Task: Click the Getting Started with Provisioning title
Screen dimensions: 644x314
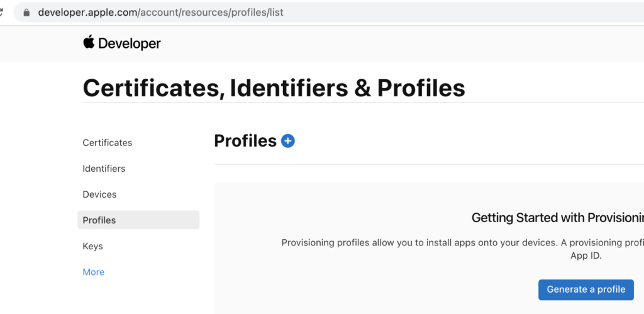Action: 558,218
